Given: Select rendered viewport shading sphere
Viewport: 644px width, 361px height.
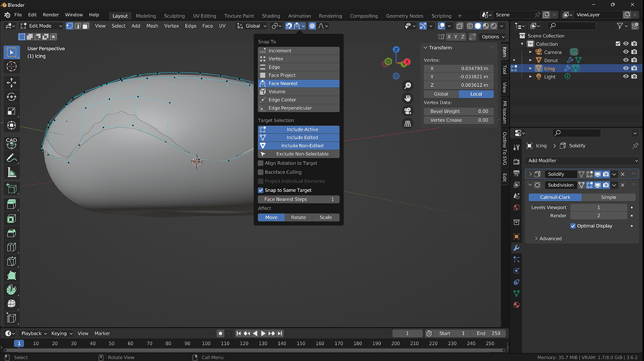Looking at the screenshot, I should (x=494, y=26).
